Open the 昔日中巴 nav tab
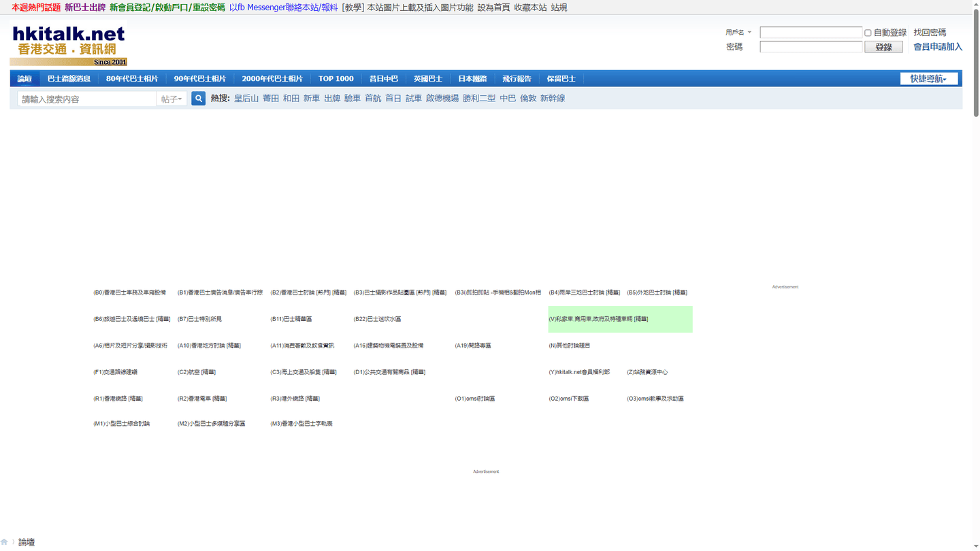Viewport: 980px width, 551px height. [x=384, y=79]
